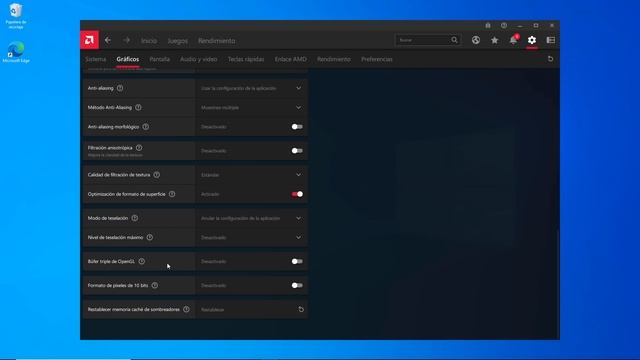This screenshot has height=360, width=640.
Task: Switch to the Sistema tab
Action: (x=96, y=59)
